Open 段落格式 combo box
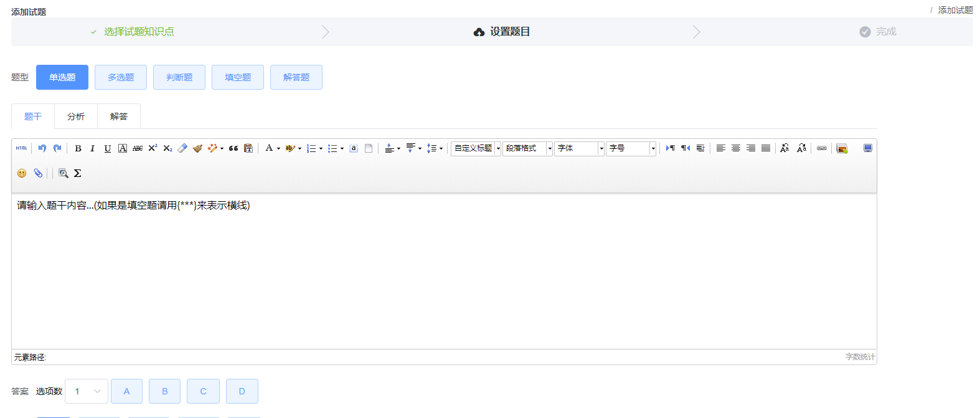Image resolution: width=980 pixels, height=418 pixels. [x=528, y=148]
